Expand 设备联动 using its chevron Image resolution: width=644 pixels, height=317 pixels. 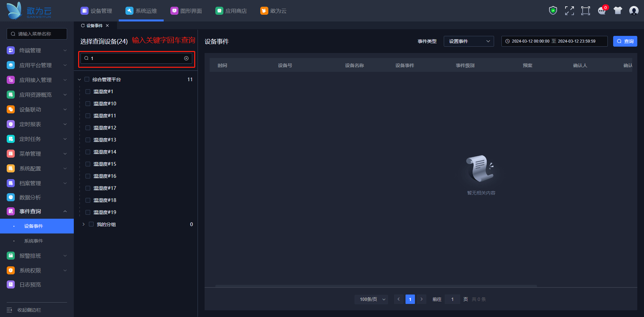(65, 109)
